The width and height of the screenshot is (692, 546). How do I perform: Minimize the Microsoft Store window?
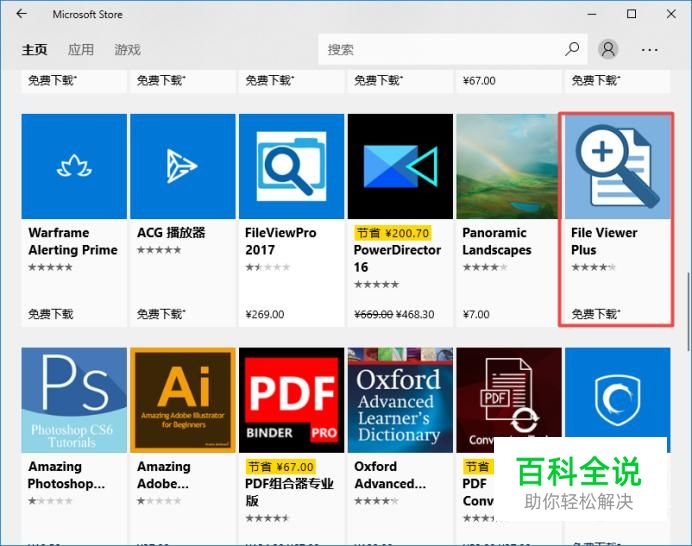click(592, 14)
